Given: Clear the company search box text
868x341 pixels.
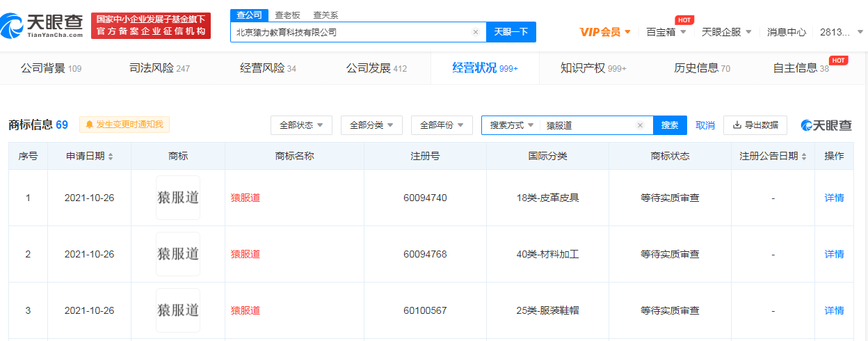Looking at the screenshot, I should pos(476,32).
